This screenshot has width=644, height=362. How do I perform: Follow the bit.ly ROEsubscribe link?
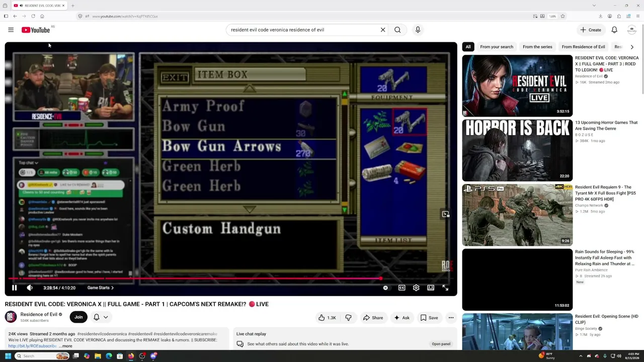tap(32, 346)
